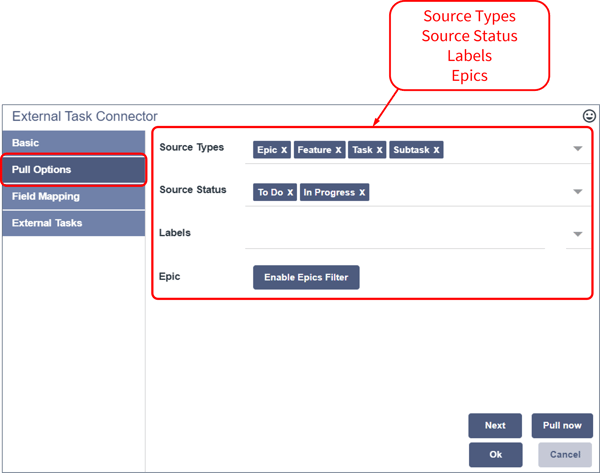Viewport: 600px width, 473px height.
Task: Remove the In Progress status tag
Action: (x=362, y=192)
